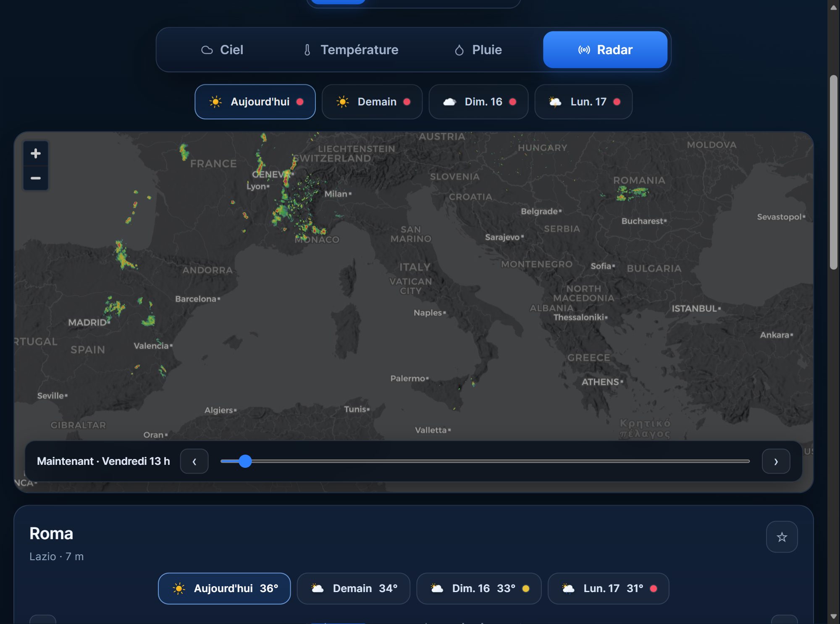Click the Tunis label on the map
Image resolution: width=840 pixels, height=624 pixels.
point(355,409)
